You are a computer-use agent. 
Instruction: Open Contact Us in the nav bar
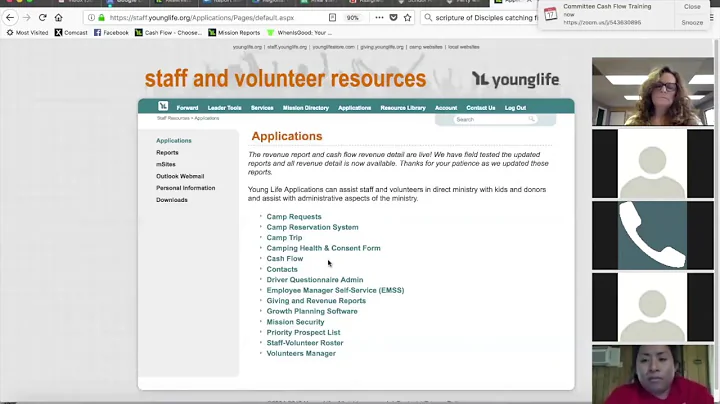coord(481,108)
